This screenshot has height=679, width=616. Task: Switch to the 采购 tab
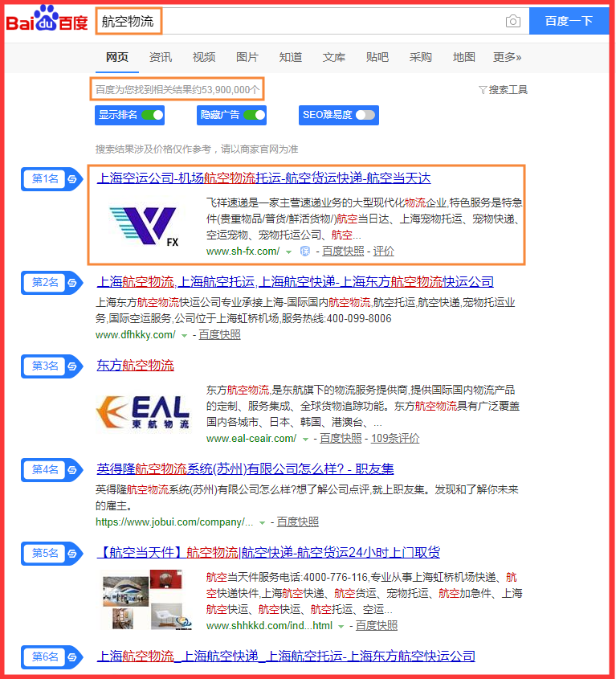coord(420,57)
